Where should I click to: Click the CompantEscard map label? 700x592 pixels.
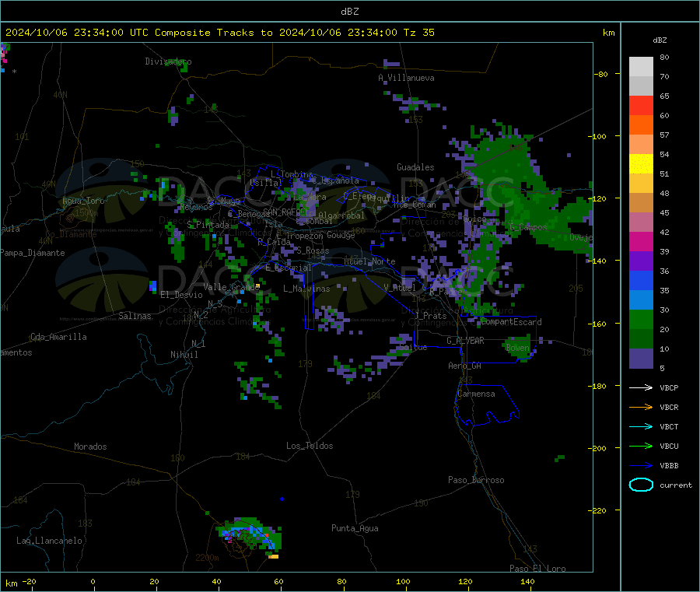[x=511, y=322]
